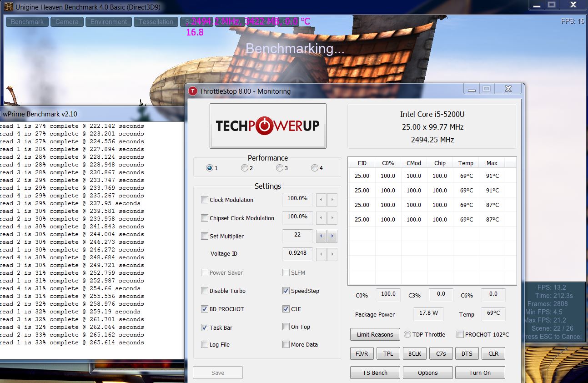Click the 2494.25 MHz frequency text
Viewport: 588px width, 383px height.
[x=432, y=140]
